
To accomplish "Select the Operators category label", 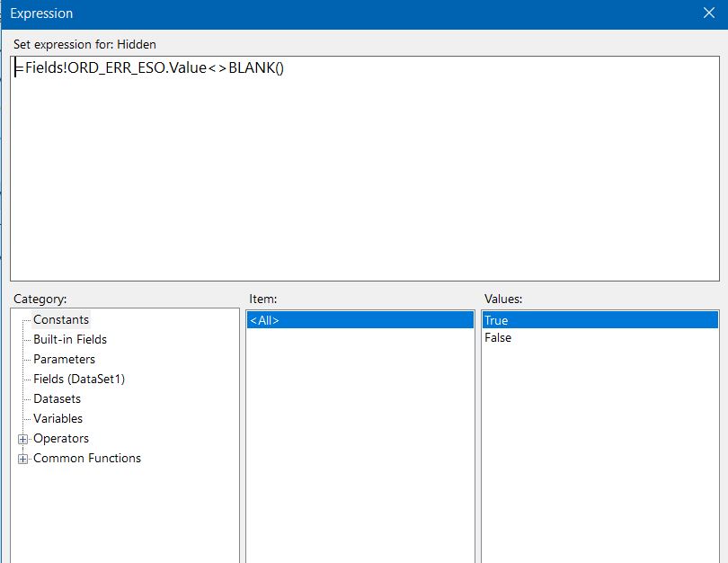I will point(61,439).
